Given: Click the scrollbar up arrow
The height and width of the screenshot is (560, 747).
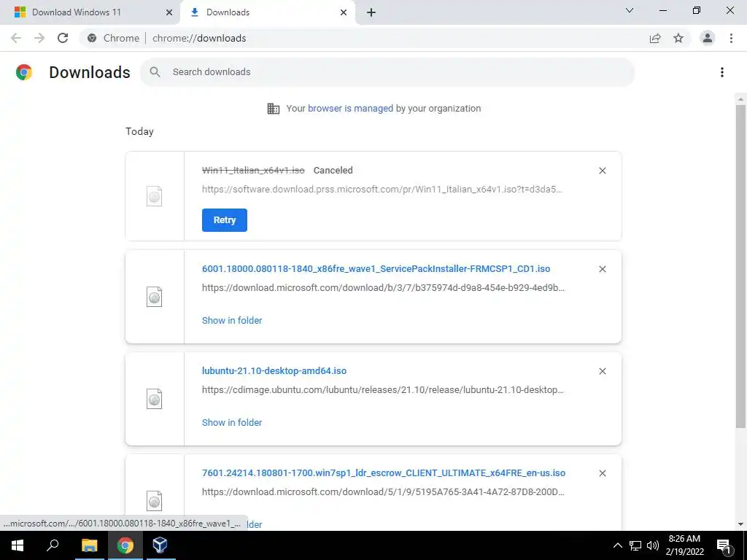Looking at the screenshot, I should [x=740, y=99].
